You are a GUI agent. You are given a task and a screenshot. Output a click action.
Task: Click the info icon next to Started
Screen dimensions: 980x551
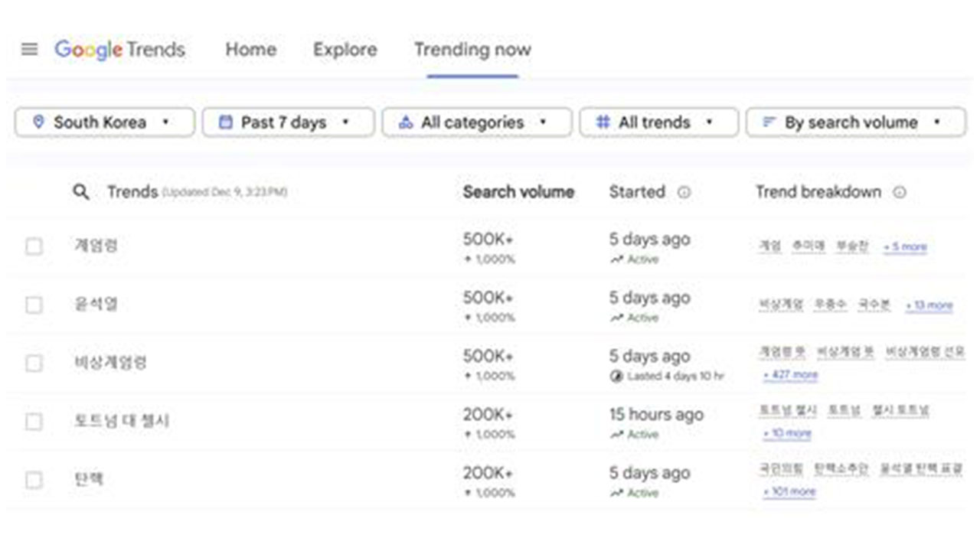[x=684, y=192]
